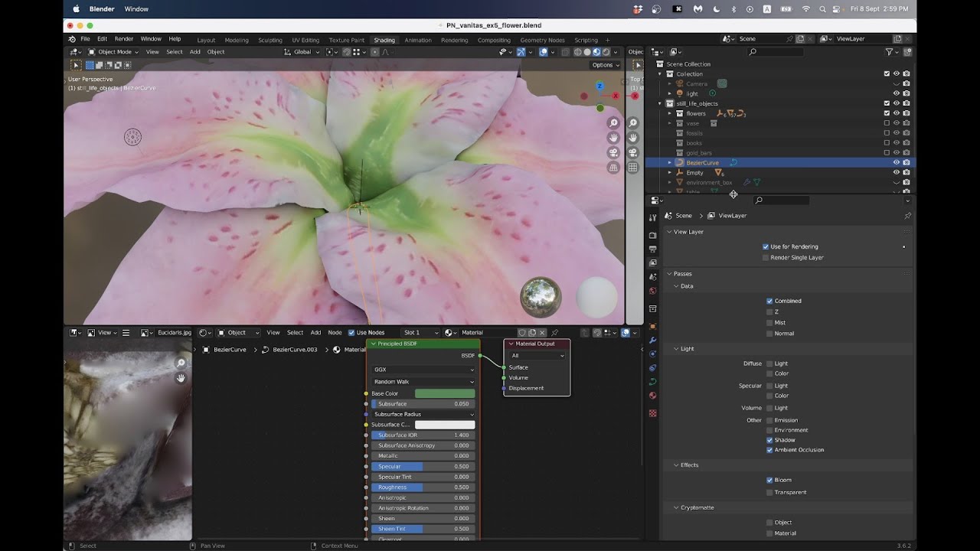Open the Tool properties tab icon
This screenshot has height=551, width=980.
pos(652,218)
